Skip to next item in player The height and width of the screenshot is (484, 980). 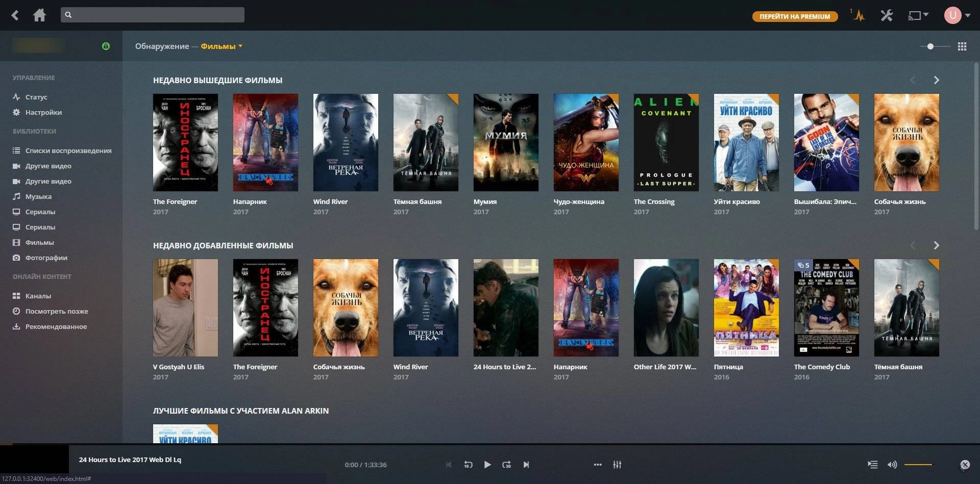pos(526,465)
